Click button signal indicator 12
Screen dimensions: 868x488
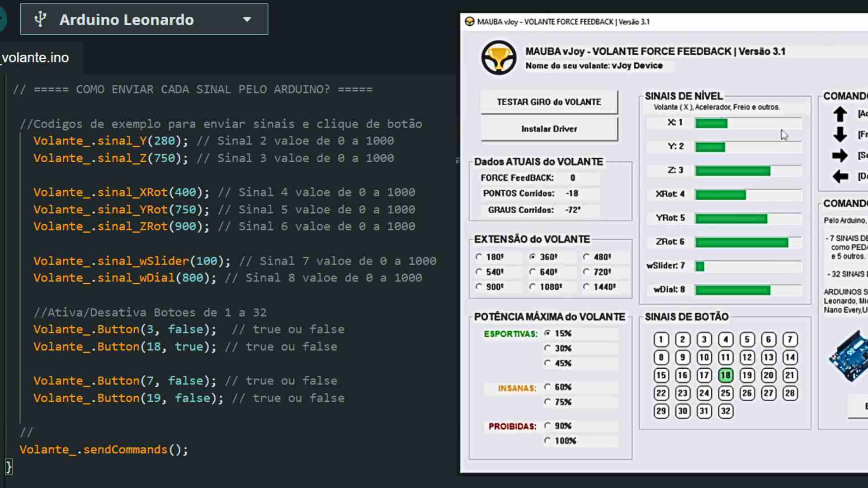[x=747, y=358]
